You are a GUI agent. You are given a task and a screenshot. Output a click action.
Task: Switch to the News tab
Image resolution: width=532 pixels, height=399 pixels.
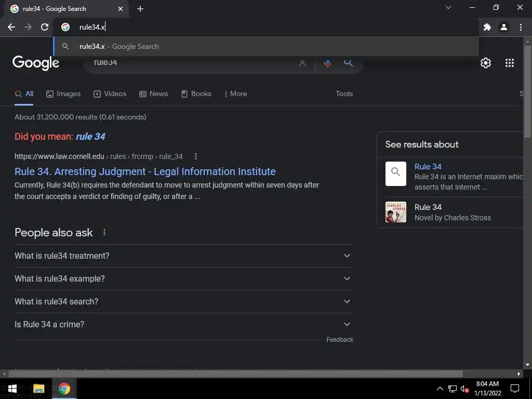[x=153, y=94]
